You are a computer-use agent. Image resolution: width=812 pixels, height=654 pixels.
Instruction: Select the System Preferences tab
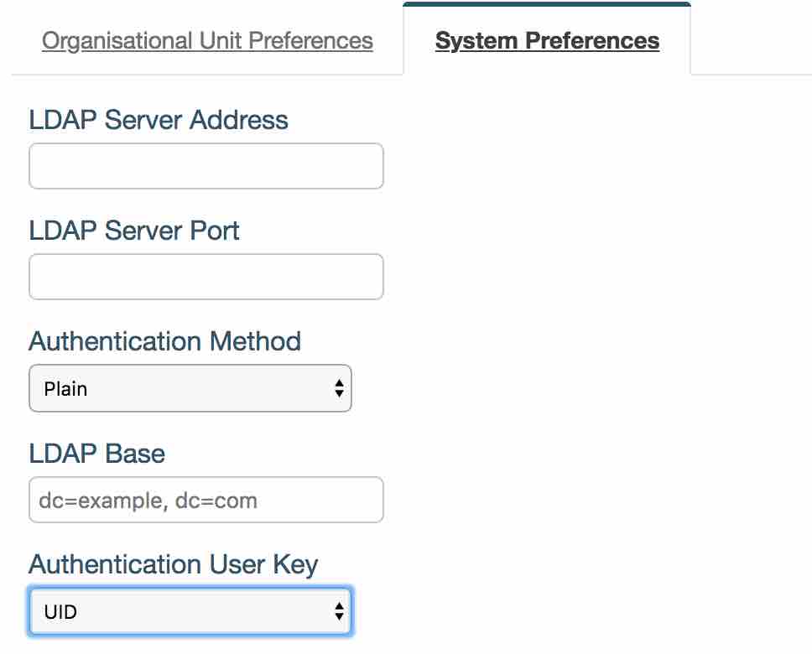pyautogui.click(x=547, y=41)
